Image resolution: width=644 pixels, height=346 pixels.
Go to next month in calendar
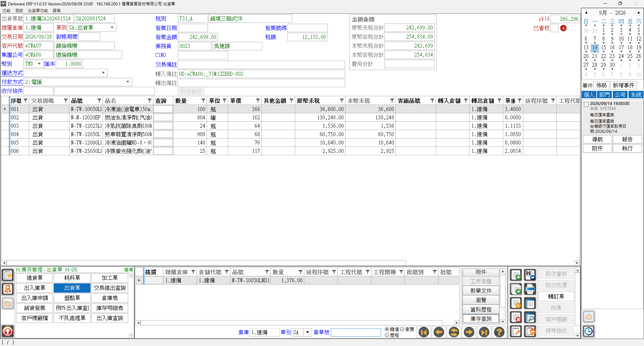coord(639,13)
